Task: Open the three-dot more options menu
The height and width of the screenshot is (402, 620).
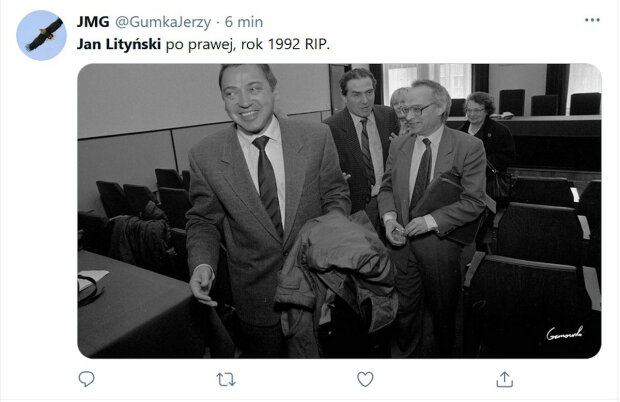Action: (x=592, y=20)
